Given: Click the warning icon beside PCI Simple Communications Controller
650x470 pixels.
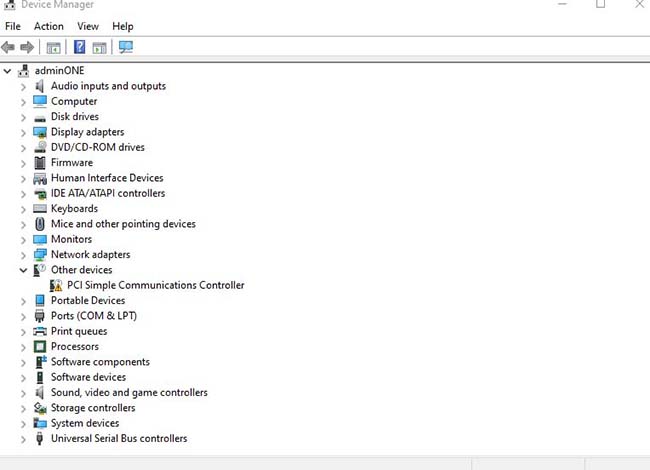Looking at the screenshot, I should [56, 285].
